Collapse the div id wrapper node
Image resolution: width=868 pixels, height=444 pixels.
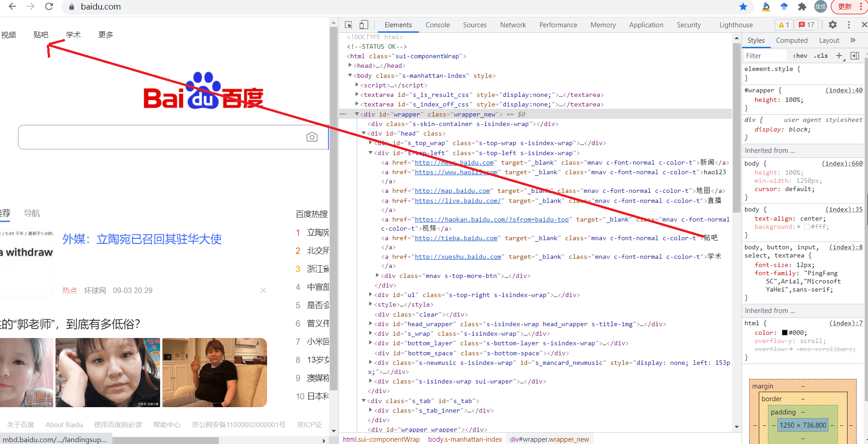click(357, 114)
